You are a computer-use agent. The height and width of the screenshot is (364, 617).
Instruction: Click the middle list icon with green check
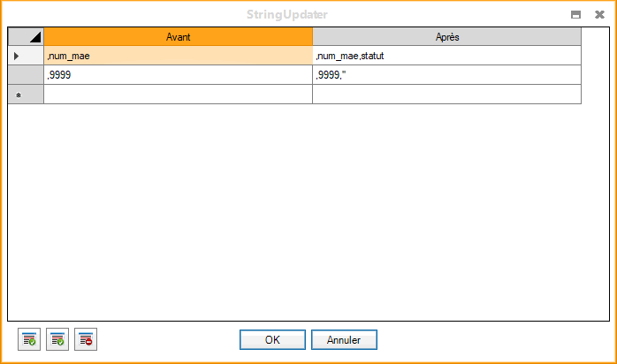[57, 339]
